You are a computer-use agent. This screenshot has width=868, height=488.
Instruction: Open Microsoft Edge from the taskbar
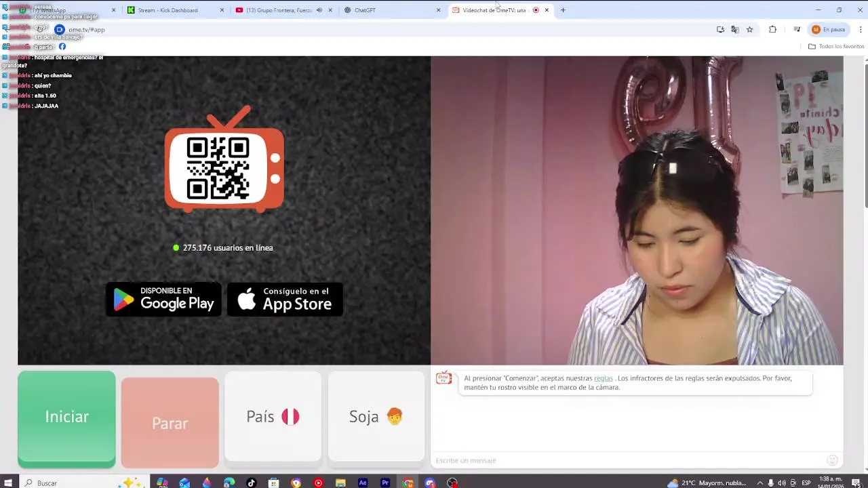229,483
